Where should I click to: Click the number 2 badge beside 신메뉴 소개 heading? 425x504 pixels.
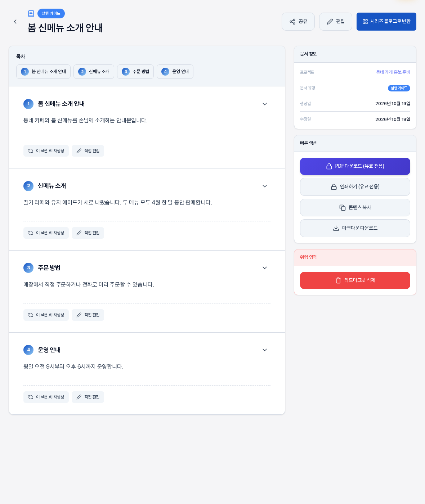coord(28,186)
